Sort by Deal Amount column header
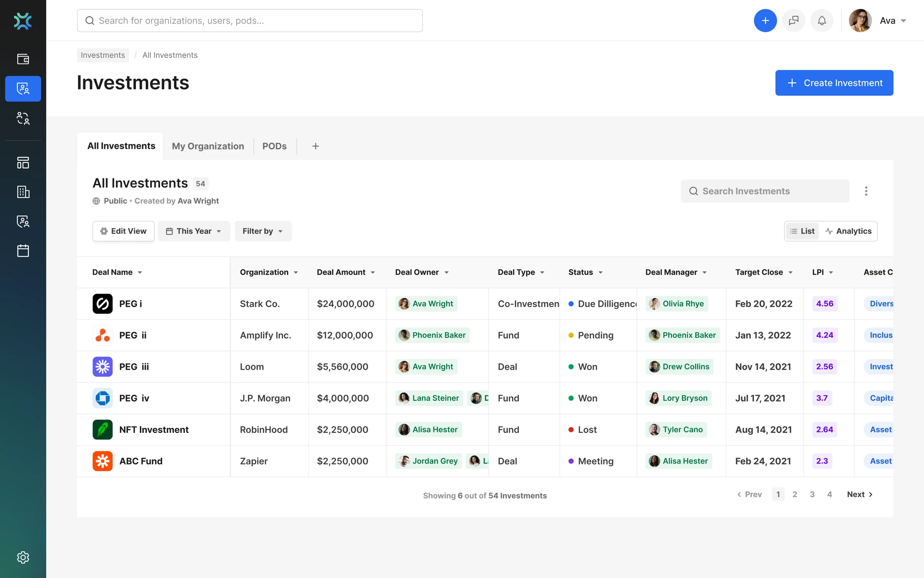 point(346,272)
